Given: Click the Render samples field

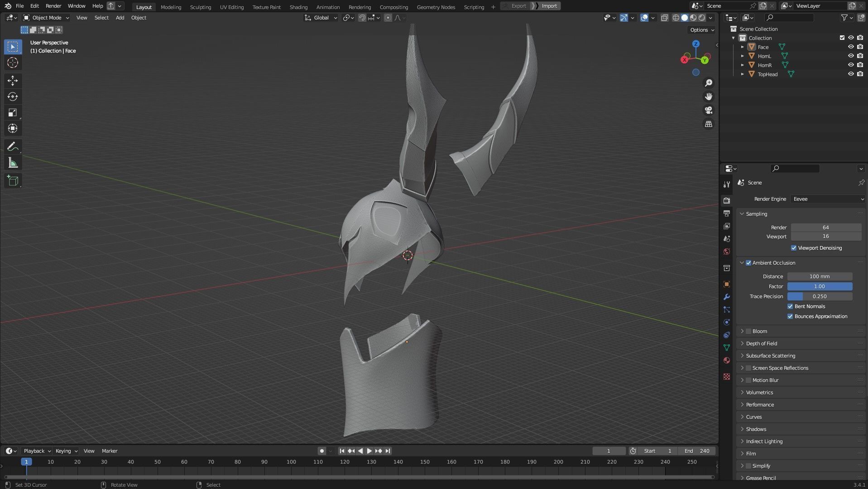Looking at the screenshot, I should 826,228.
